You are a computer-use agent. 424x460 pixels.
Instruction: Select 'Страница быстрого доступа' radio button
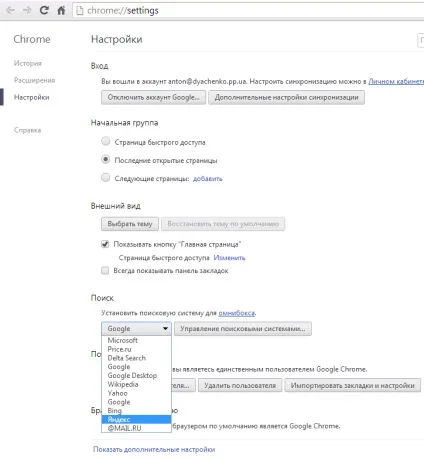pos(106,141)
